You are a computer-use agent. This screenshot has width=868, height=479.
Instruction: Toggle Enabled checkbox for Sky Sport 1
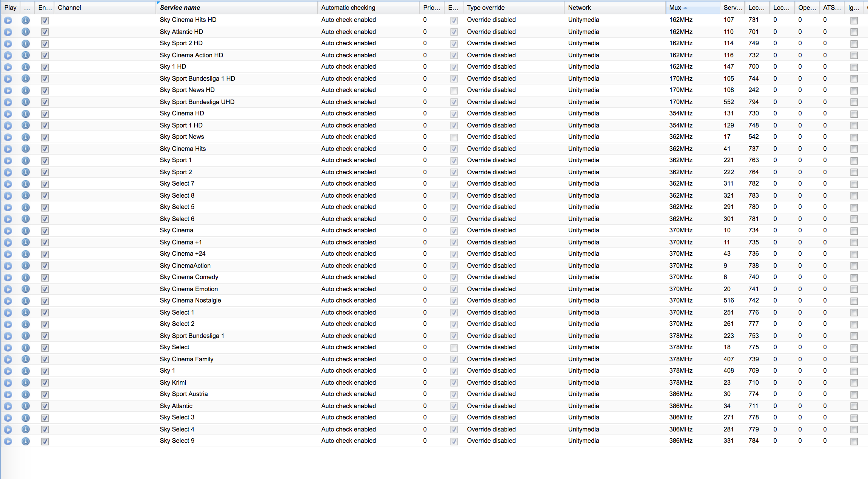point(45,161)
